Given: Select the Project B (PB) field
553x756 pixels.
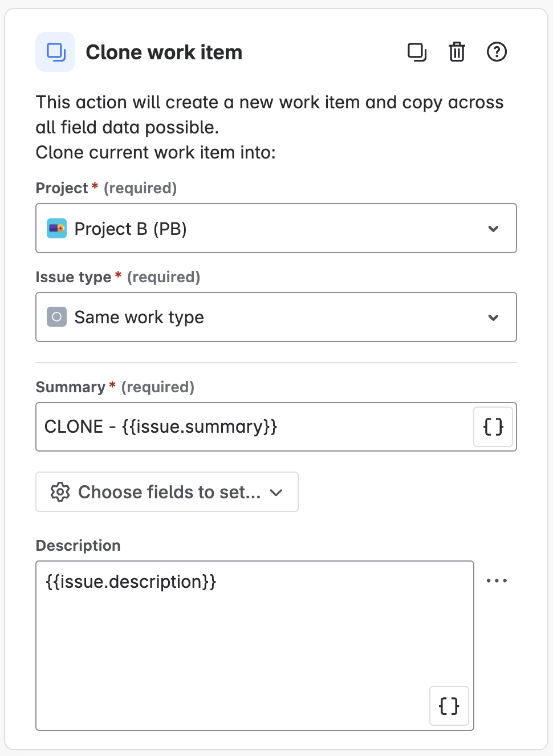Looking at the screenshot, I should (x=276, y=229).
